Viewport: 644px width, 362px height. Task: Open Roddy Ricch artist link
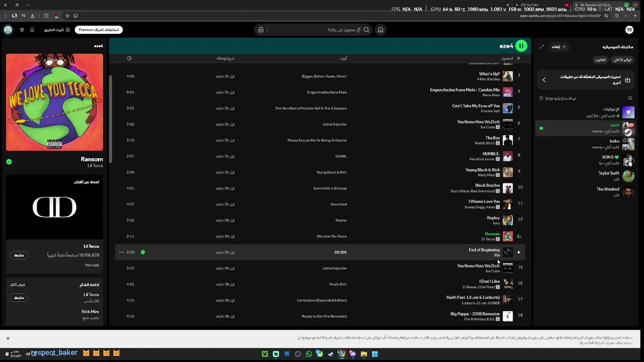[485, 143]
